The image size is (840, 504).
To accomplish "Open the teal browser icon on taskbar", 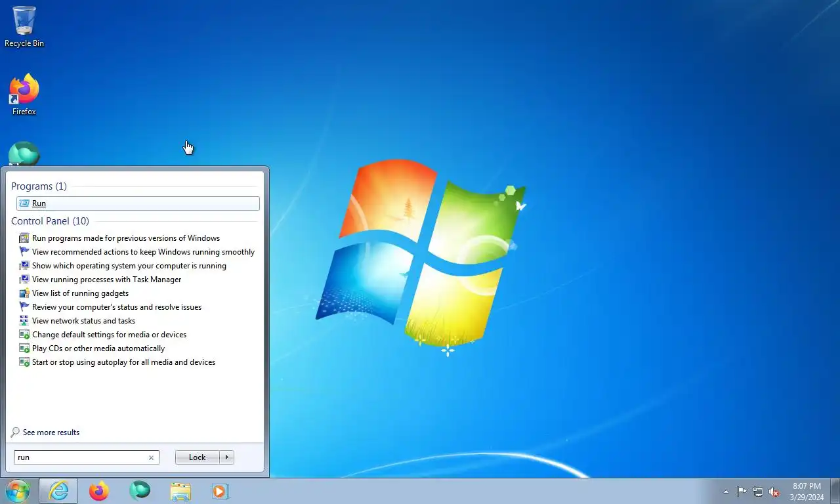I will click(140, 490).
